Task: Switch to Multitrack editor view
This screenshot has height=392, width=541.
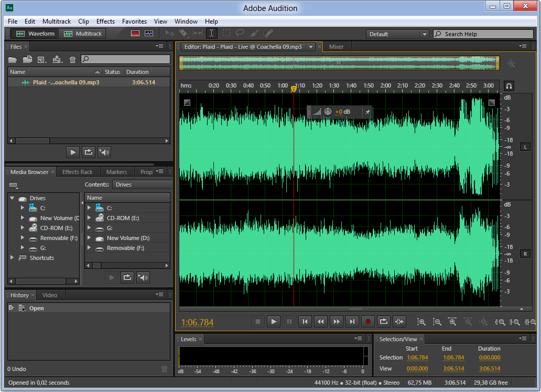Action: click(x=82, y=34)
